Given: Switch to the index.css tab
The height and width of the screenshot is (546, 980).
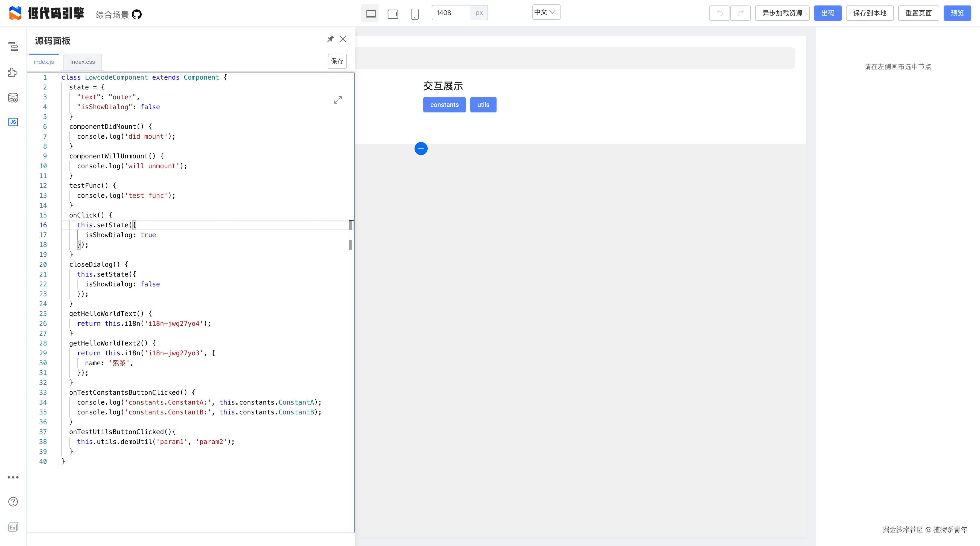Looking at the screenshot, I should pyautogui.click(x=83, y=62).
